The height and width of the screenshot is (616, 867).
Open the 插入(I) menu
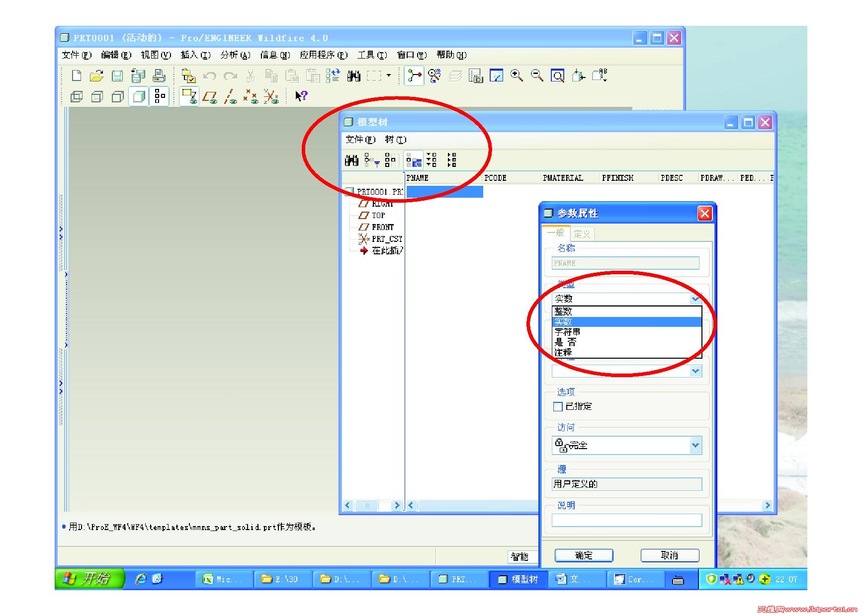click(x=195, y=55)
